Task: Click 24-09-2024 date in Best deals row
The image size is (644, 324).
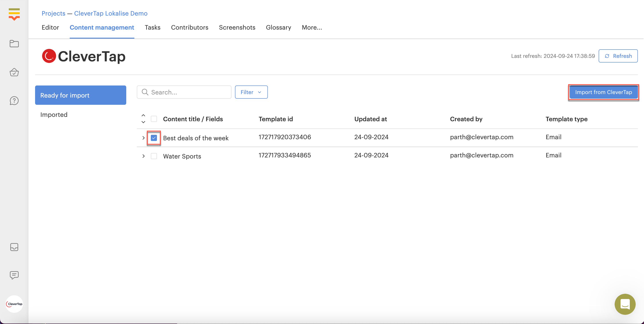Action: coord(371,137)
